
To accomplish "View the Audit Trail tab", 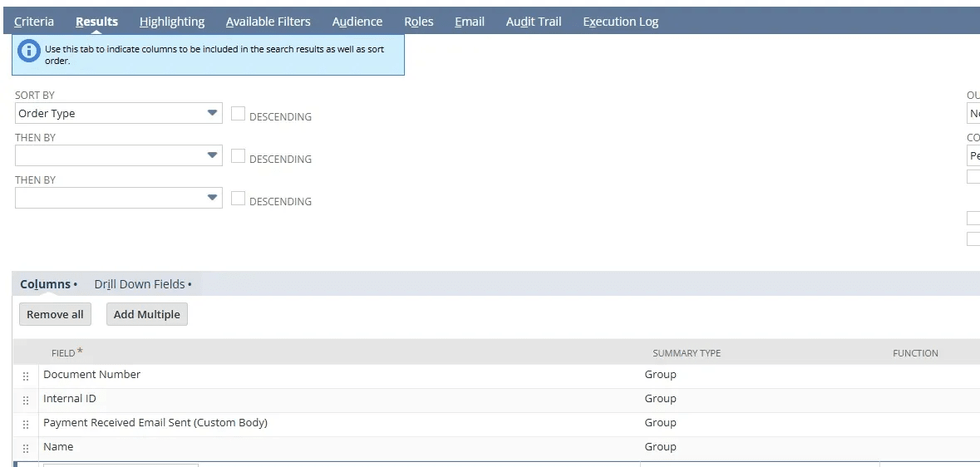I will [534, 22].
